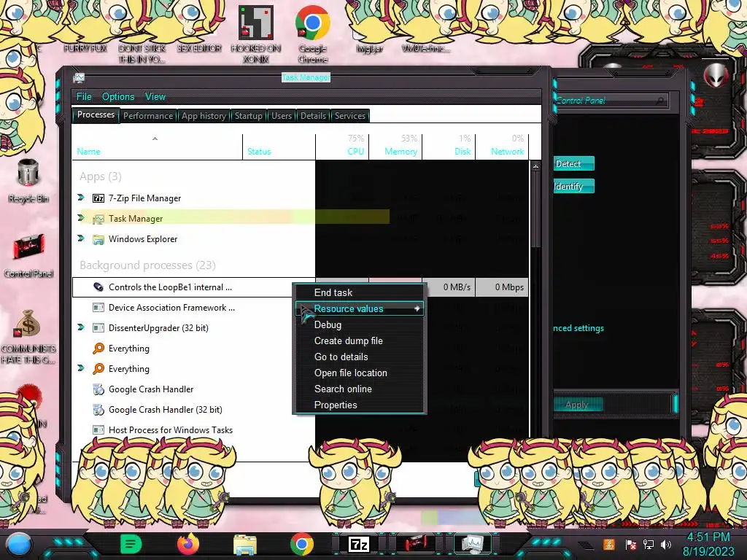
Task: Sort processes by CPU column
Action: click(x=342, y=145)
